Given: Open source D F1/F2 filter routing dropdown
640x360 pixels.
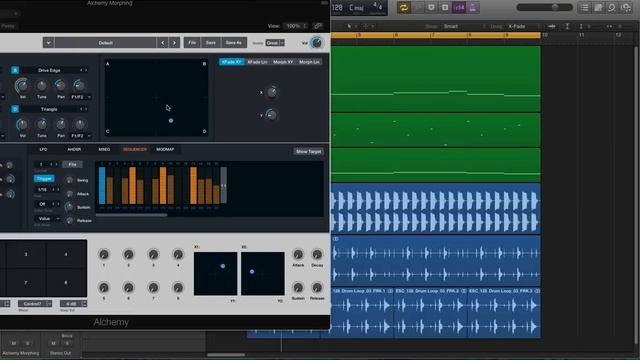Looking at the screenshot, I should pyautogui.click(x=81, y=136).
